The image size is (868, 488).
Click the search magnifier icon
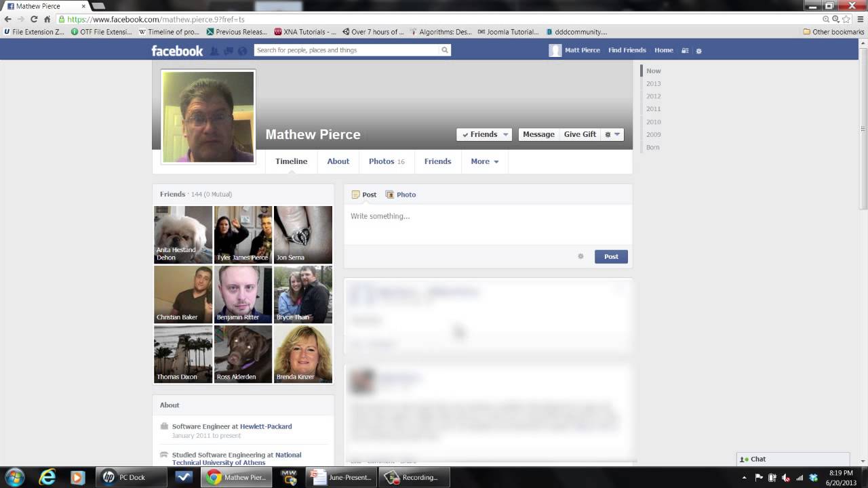pos(445,50)
